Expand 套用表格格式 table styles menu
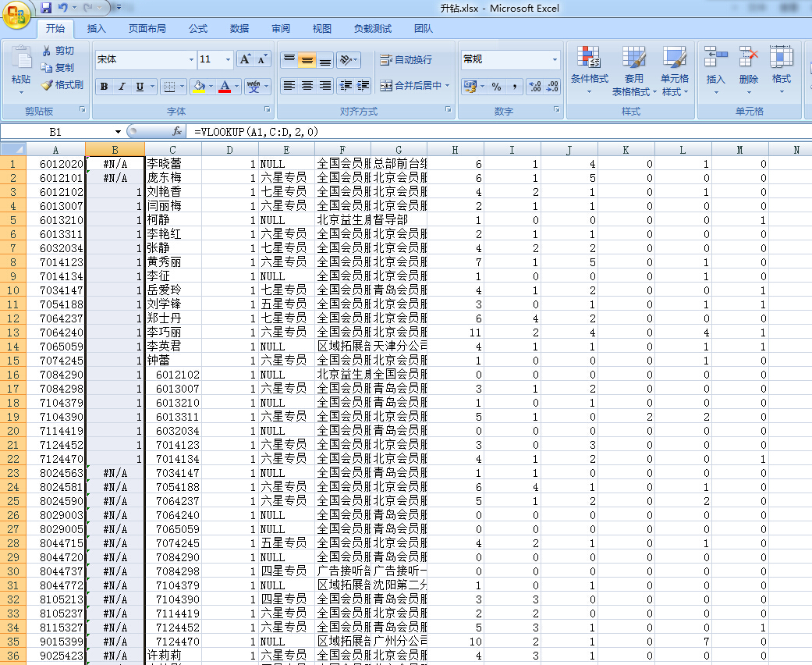The width and height of the screenshot is (812, 665). click(x=634, y=71)
